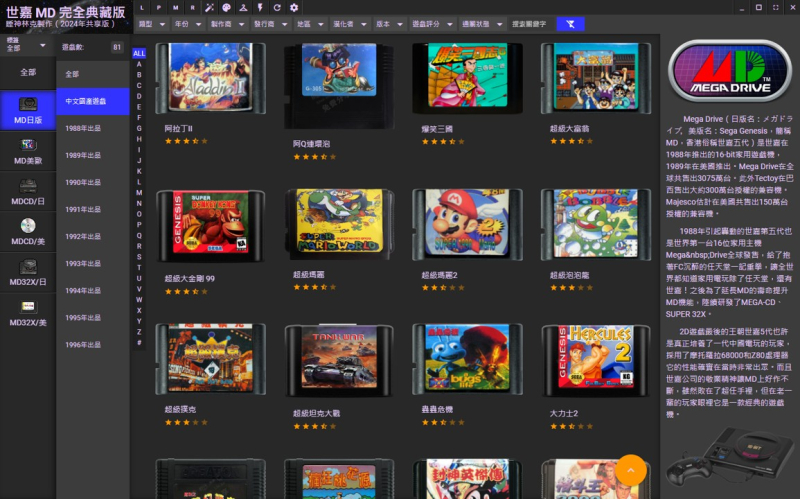Open the 大力士2 Hercules cartridge
Image resolution: width=800 pixels, height=499 pixels.
[x=596, y=360]
